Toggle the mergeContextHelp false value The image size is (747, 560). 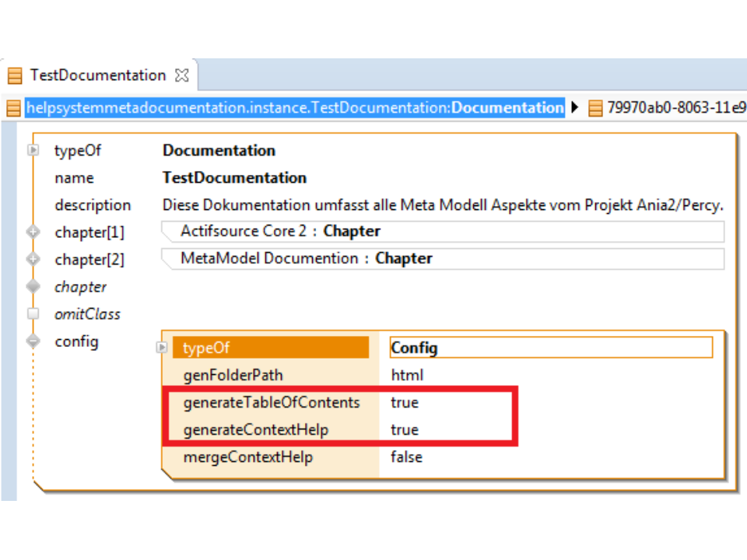pyautogui.click(x=406, y=457)
